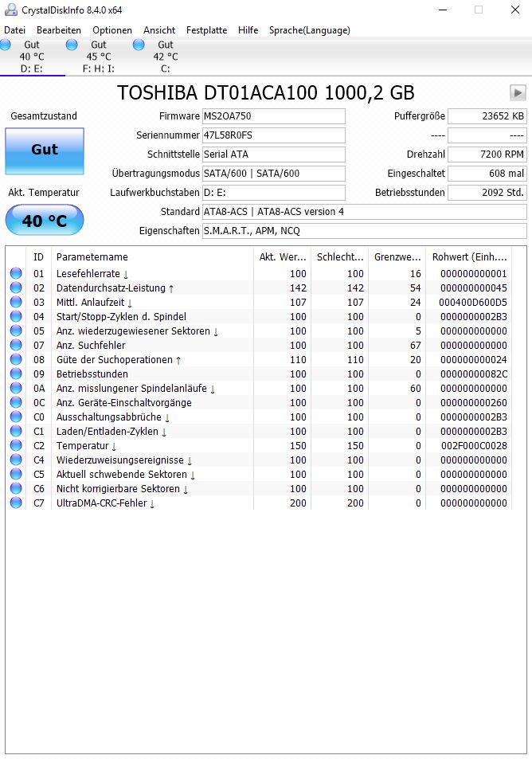Select current value 142 in Datendurchsatz row
The height and width of the screenshot is (759, 532).
298,288
